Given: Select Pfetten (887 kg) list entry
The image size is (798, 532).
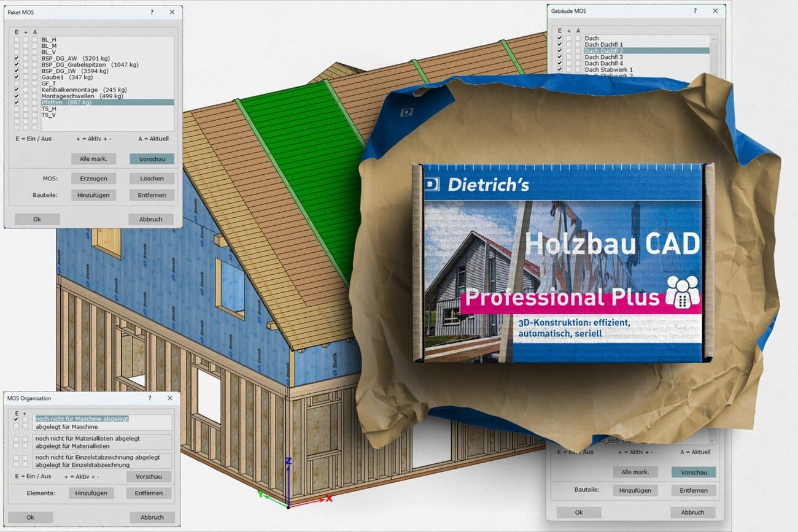Looking at the screenshot, I should click(107, 102).
